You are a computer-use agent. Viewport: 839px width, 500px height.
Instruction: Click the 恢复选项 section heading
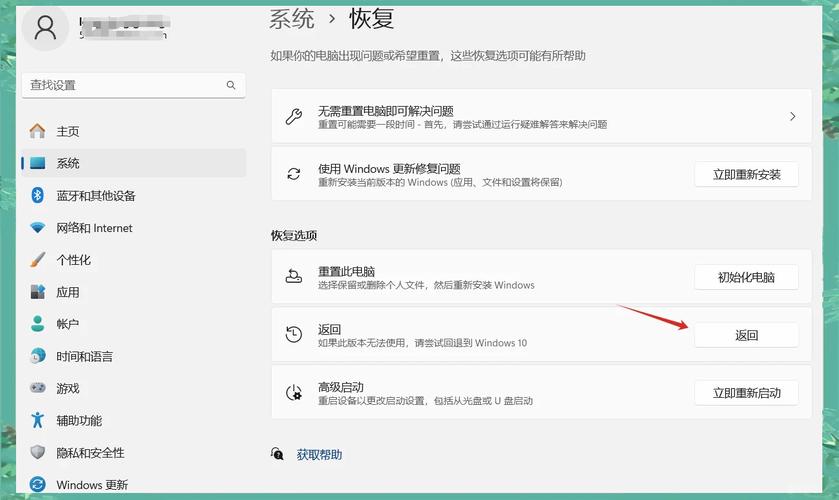tap(294, 235)
